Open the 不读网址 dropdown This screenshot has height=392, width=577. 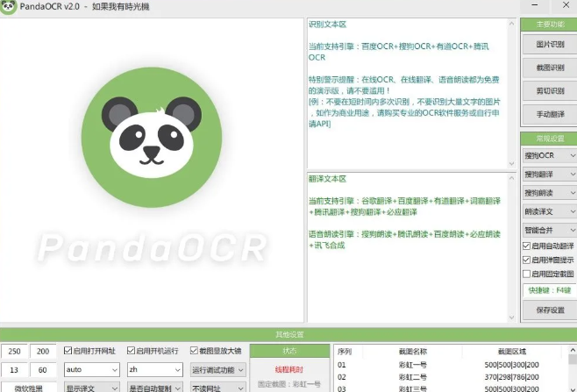(218, 388)
